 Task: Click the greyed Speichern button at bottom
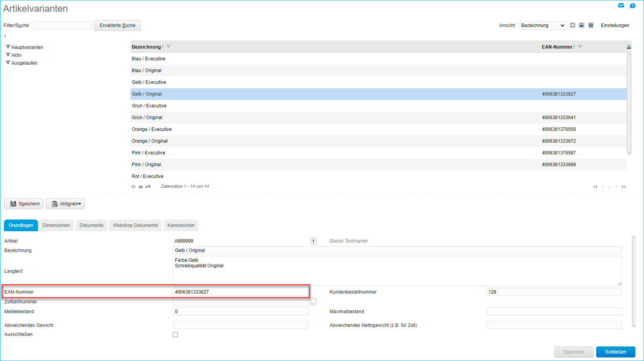pyautogui.click(x=574, y=352)
